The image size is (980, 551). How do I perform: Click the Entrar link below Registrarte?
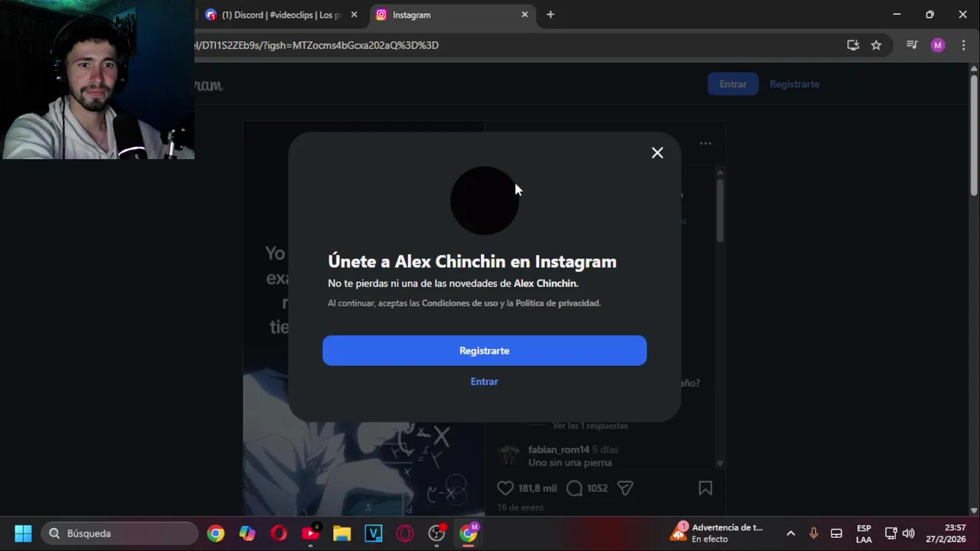point(485,381)
